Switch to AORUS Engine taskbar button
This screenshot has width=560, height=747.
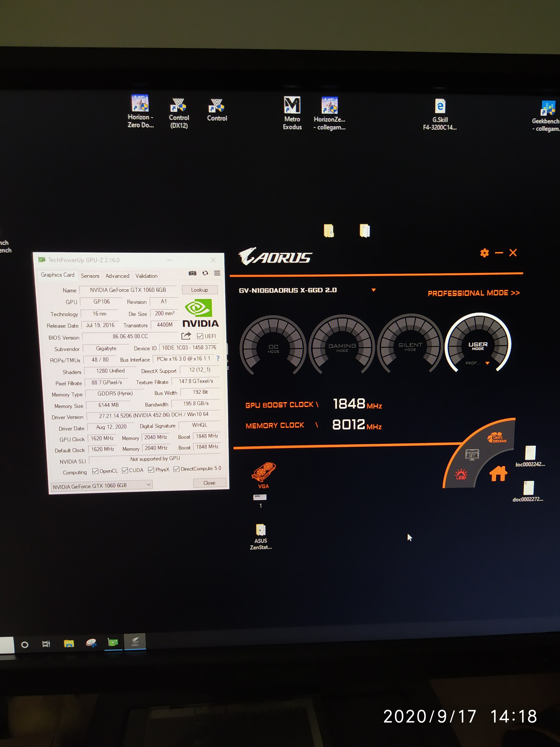(x=135, y=641)
